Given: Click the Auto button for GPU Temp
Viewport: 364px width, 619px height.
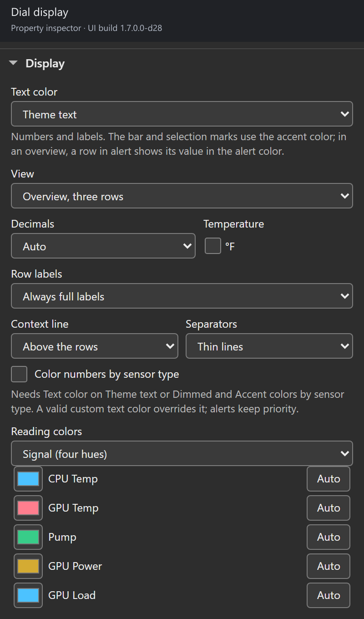Looking at the screenshot, I should pos(329,508).
